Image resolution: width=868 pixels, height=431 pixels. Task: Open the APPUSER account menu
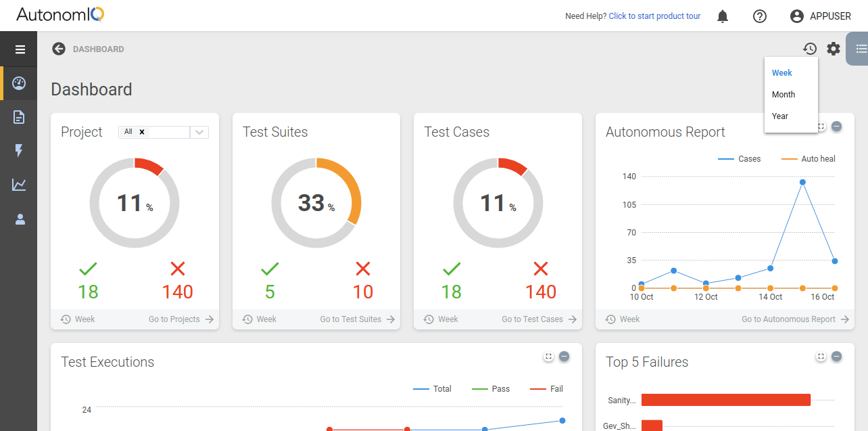820,16
